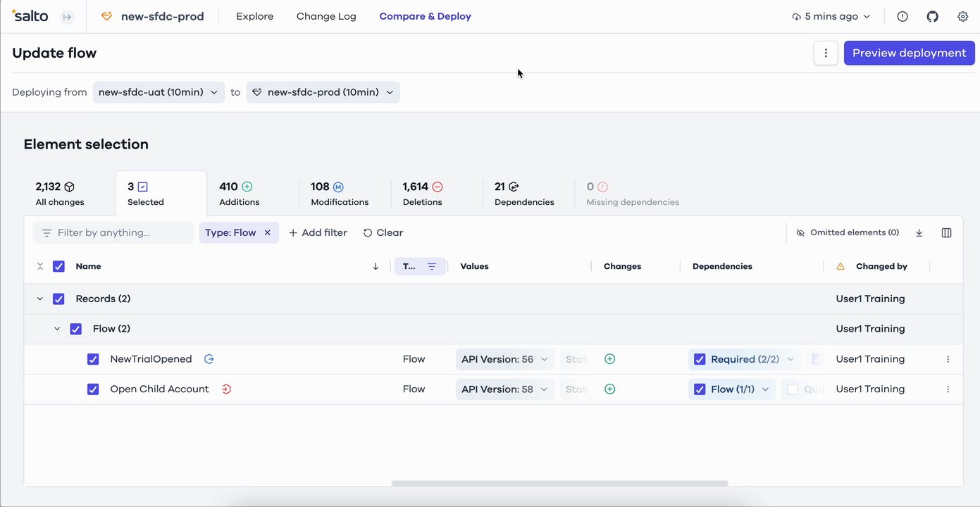This screenshot has height=507, width=980.
Task: Toggle the select-all checkbox in table header
Action: pyautogui.click(x=59, y=266)
